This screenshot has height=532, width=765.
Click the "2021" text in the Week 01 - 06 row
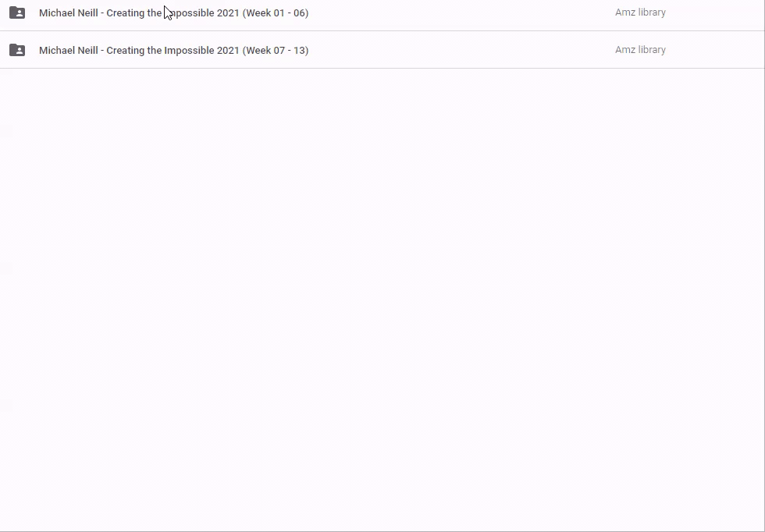228,13
